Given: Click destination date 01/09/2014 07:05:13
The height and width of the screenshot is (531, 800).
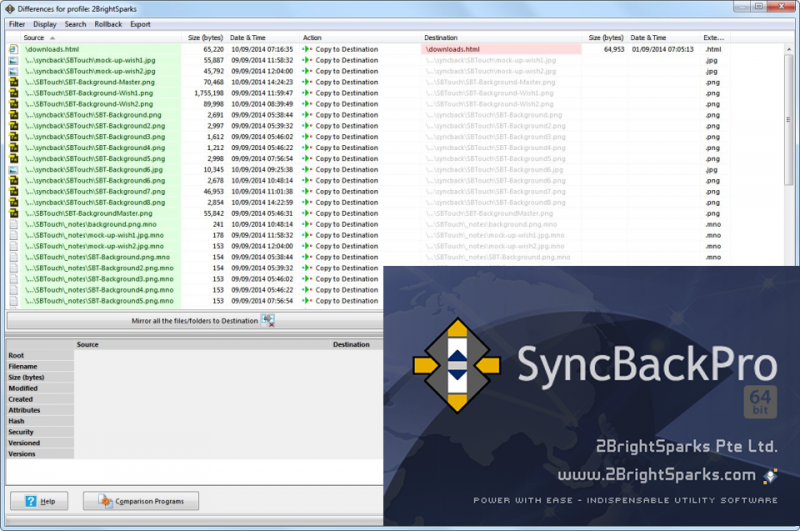Looking at the screenshot, I should [x=663, y=49].
